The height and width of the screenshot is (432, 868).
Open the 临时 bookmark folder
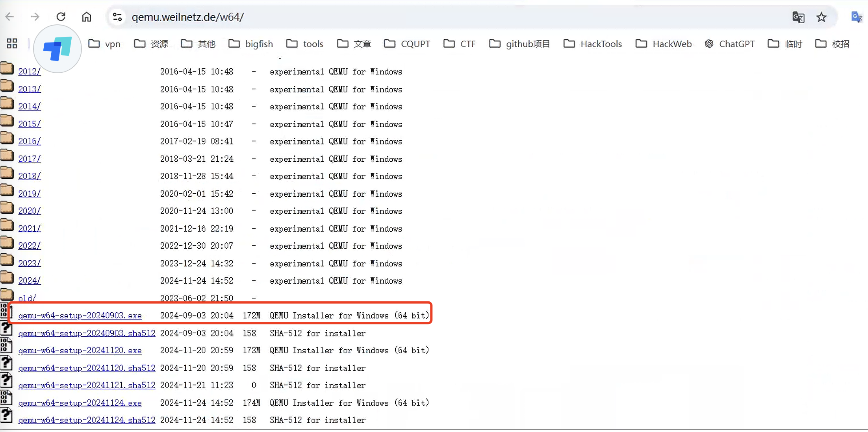point(785,44)
